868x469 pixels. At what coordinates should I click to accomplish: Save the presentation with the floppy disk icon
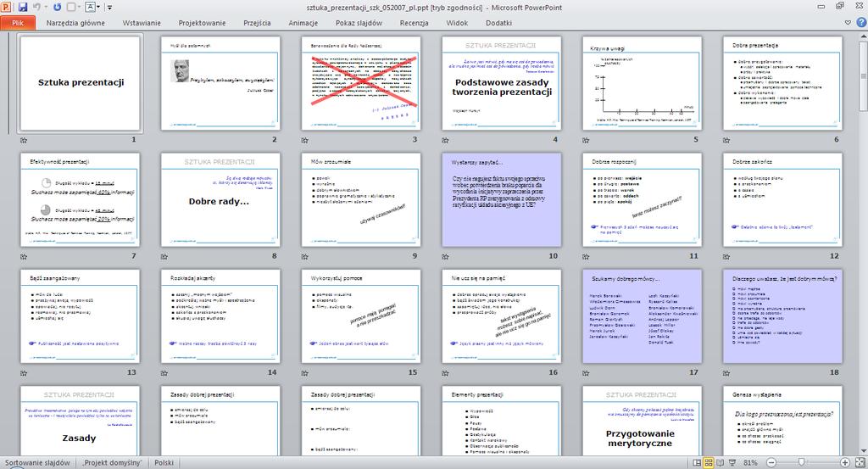(23, 7)
